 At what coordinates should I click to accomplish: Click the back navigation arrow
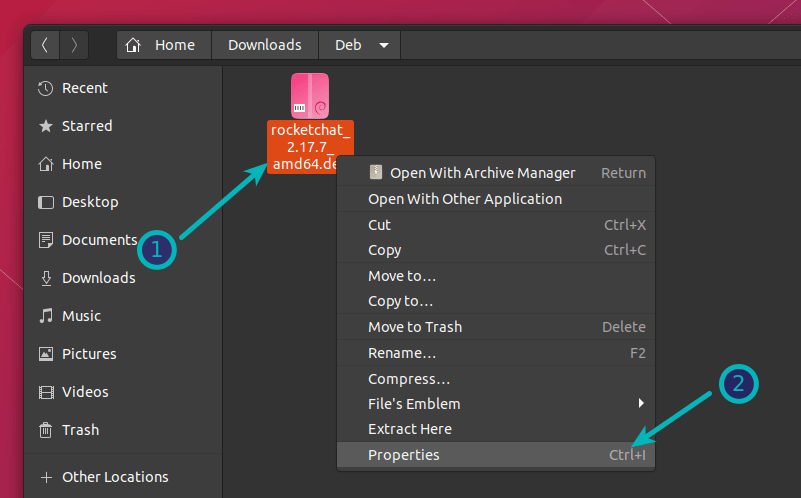[x=46, y=45]
